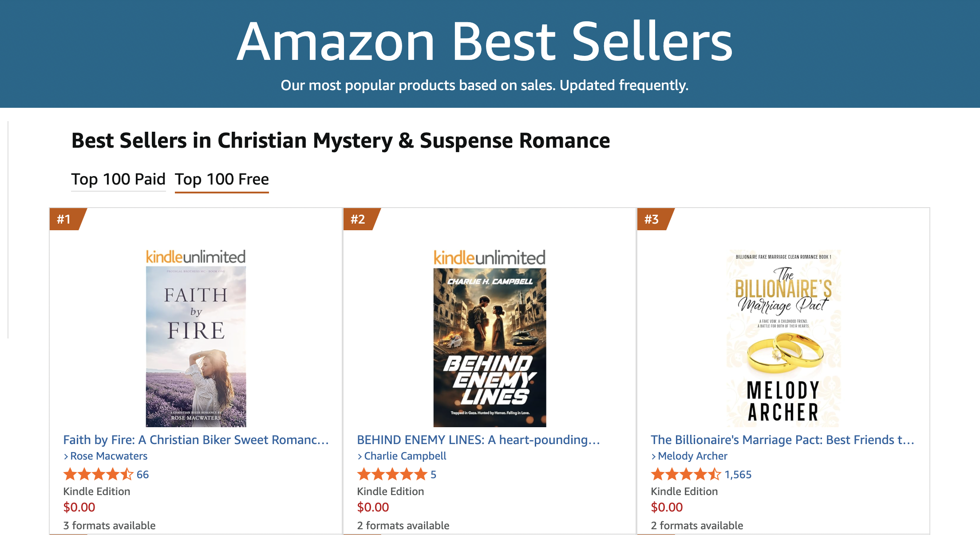Click the BEHIND ENEMY LINES title link
This screenshot has width=980, height=535.
[478, 440]
